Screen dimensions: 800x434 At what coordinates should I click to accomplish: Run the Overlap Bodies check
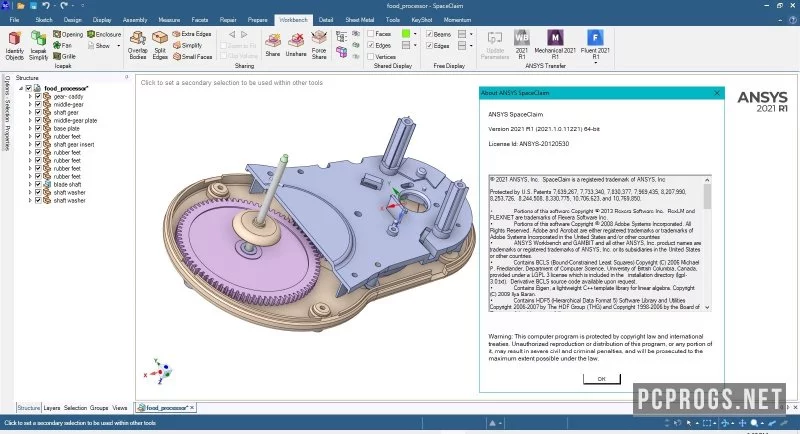pos(137,45)
